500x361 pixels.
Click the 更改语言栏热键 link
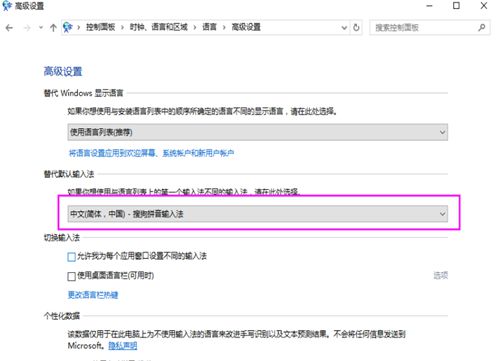(93, 295)
